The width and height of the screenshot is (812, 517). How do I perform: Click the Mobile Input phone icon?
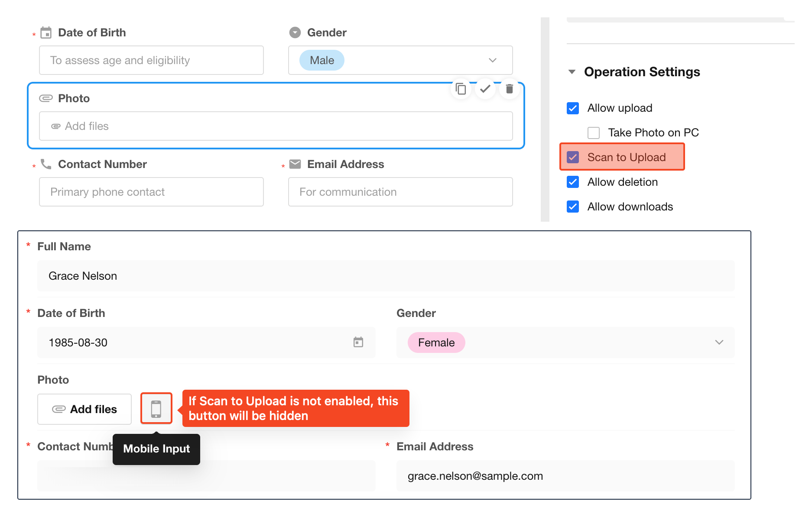point(156,408)
